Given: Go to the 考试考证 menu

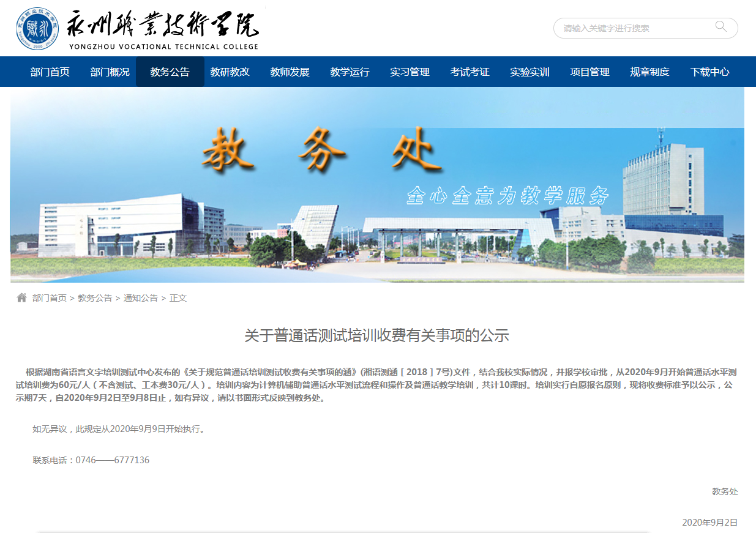Looking at the screenshot, I should (470, 72).
